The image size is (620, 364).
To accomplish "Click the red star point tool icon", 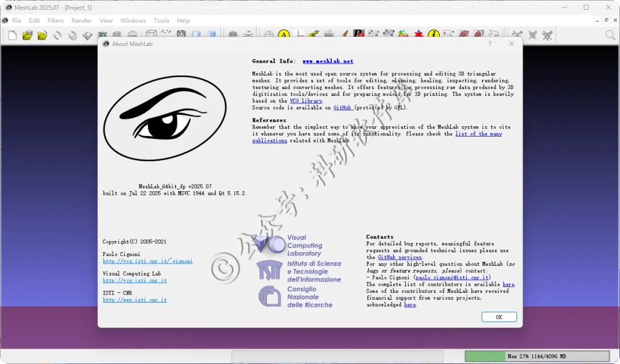I will tap(418, 34).
